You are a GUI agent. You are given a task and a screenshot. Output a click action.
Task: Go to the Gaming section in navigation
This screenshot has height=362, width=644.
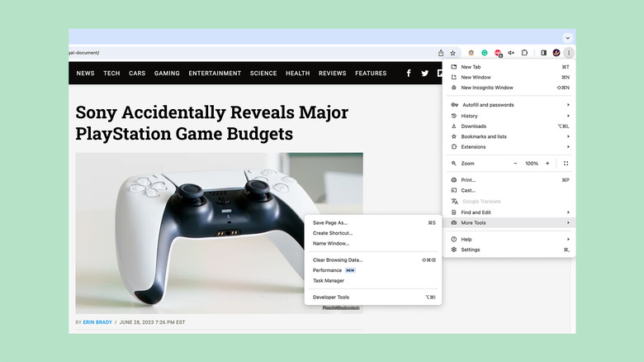167,74
